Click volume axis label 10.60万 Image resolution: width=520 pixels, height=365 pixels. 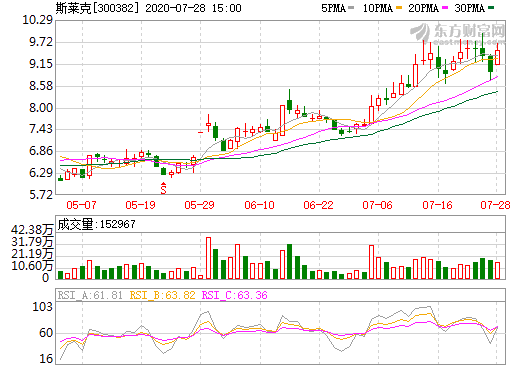click(x=32, y=266)
